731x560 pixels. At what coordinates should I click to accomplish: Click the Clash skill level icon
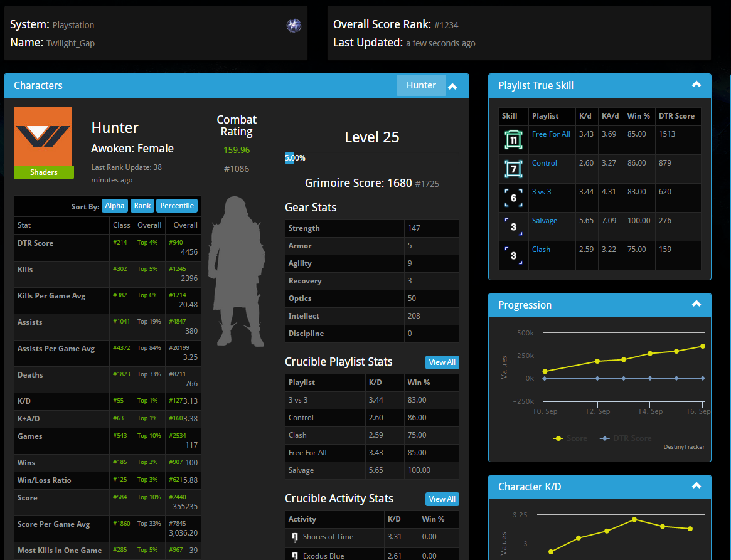click(513, 256)
